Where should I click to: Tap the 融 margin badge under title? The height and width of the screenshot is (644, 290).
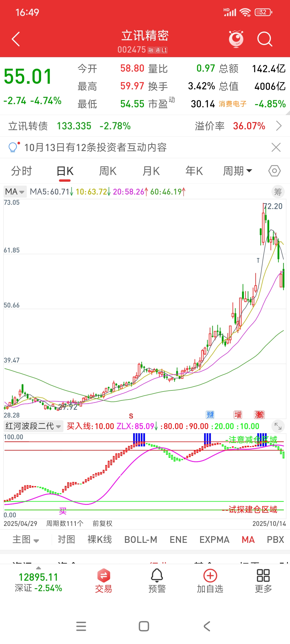point(150,50)
